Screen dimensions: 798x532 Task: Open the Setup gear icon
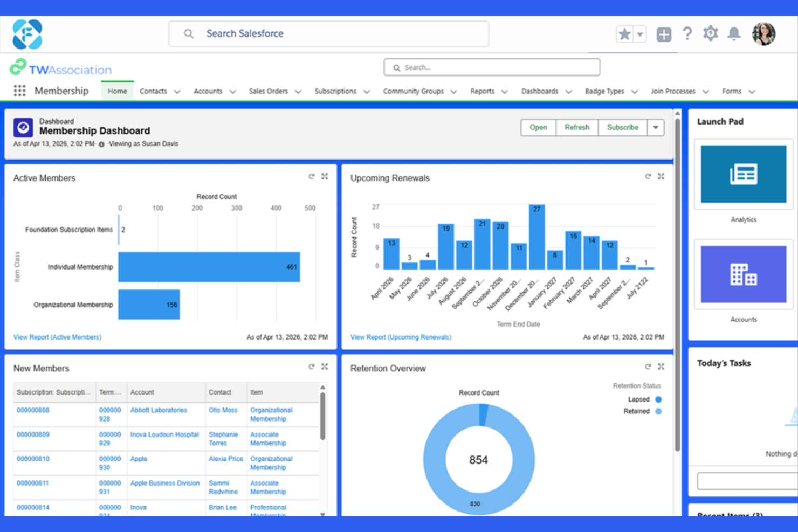(x=710, y=33)
